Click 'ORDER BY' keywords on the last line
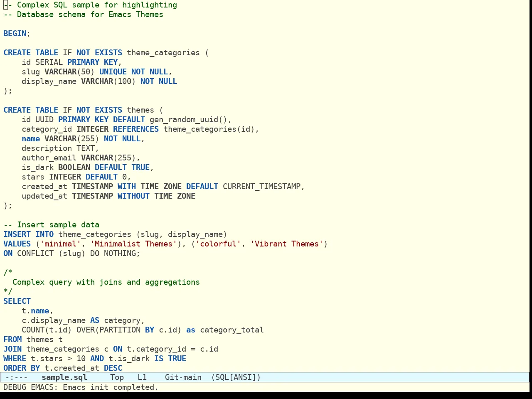The width and height of the screenshot is (532, 399). [x=22, y=368]
